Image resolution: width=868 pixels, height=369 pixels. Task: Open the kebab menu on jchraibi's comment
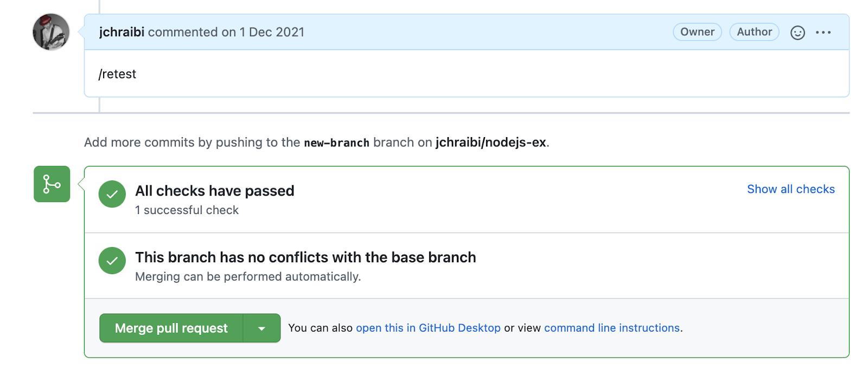(x=824, y=33)
